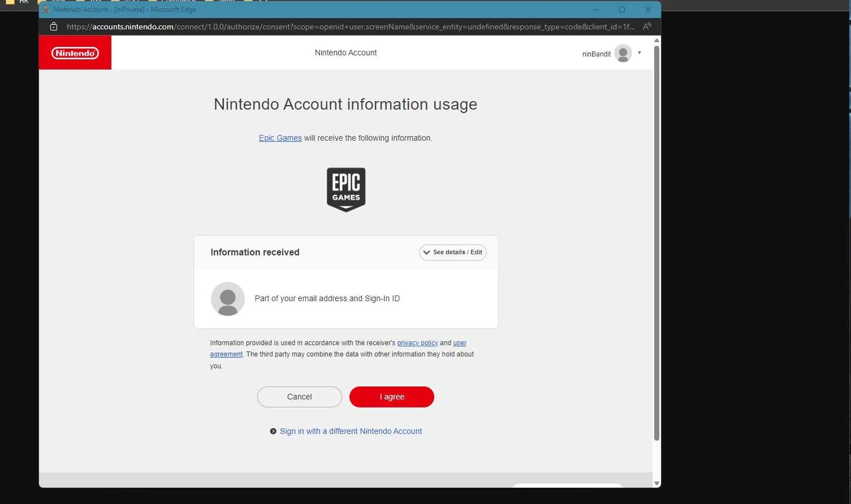851x504 pixels.
Task: Click the address bar URL
Action: coord(351,27)
